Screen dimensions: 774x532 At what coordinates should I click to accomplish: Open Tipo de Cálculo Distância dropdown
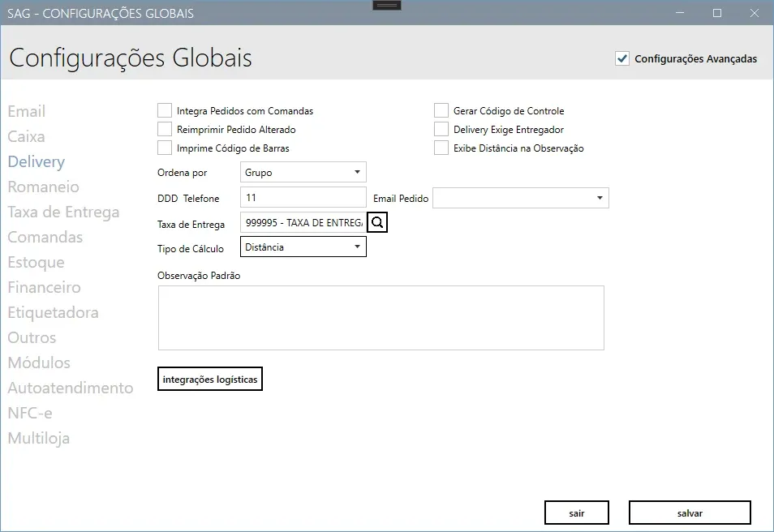click(x=303, y=247)
